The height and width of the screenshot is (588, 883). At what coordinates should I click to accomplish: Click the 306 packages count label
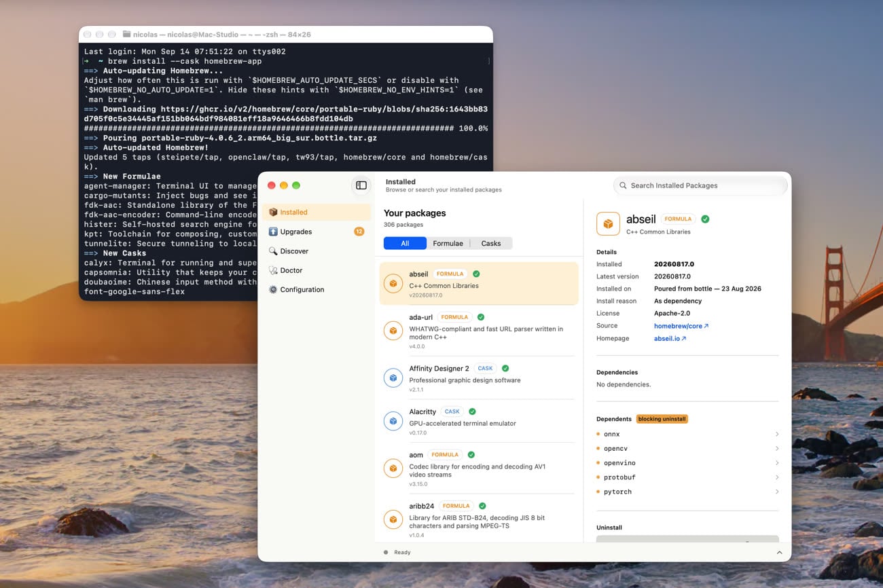[403, 225]
